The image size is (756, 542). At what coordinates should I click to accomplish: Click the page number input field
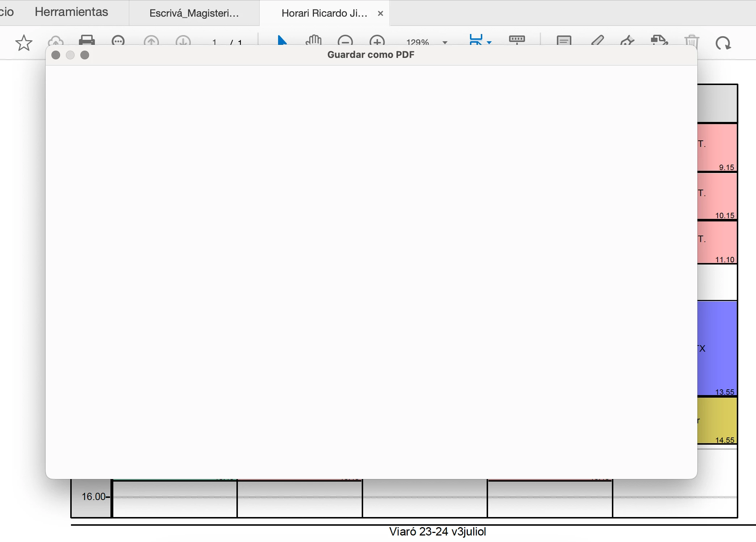click(214, 42)
